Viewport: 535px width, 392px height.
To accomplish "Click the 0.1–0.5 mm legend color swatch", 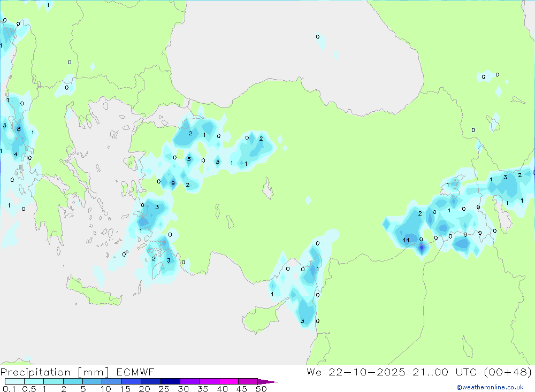I will pyautogui.click(x=14, y=381).
